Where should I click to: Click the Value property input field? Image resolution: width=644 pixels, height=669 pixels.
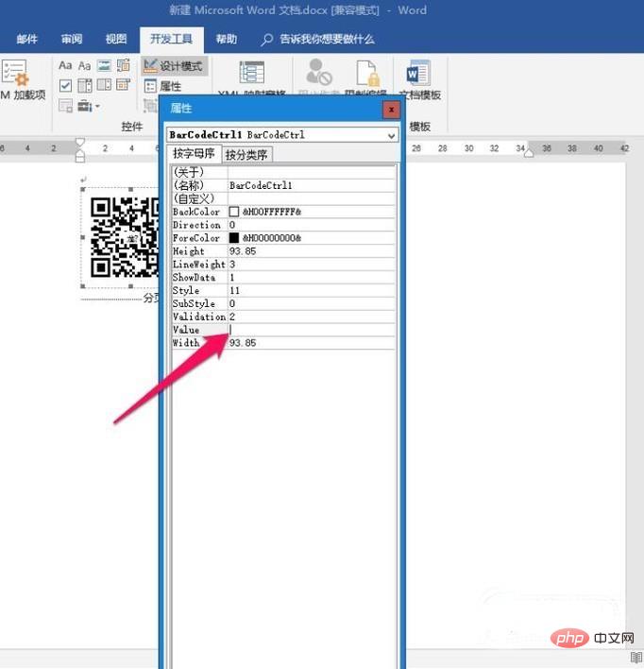point(311,330)
